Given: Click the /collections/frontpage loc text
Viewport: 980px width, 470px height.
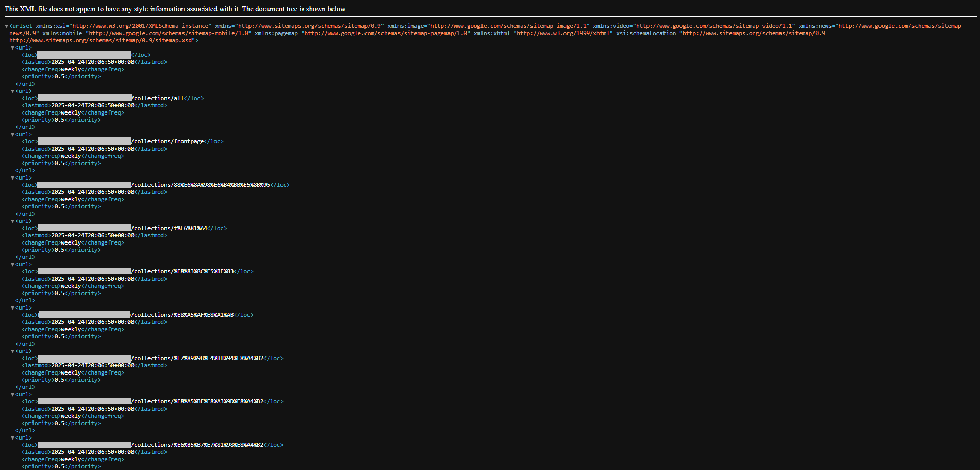Looking at the screenshot, I should point(168,141).
